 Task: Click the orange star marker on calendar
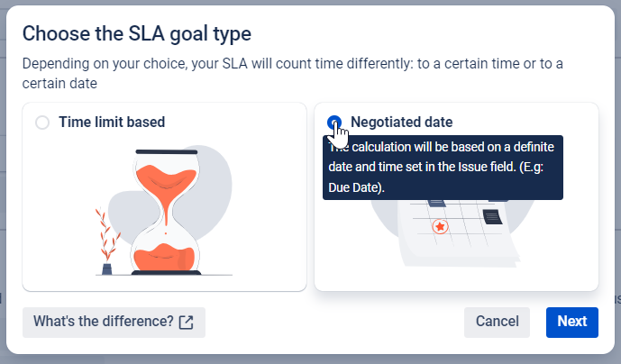pos(440,227)
